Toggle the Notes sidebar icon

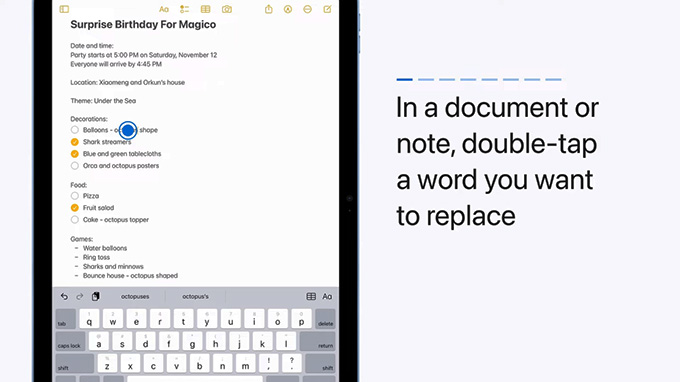64,9
